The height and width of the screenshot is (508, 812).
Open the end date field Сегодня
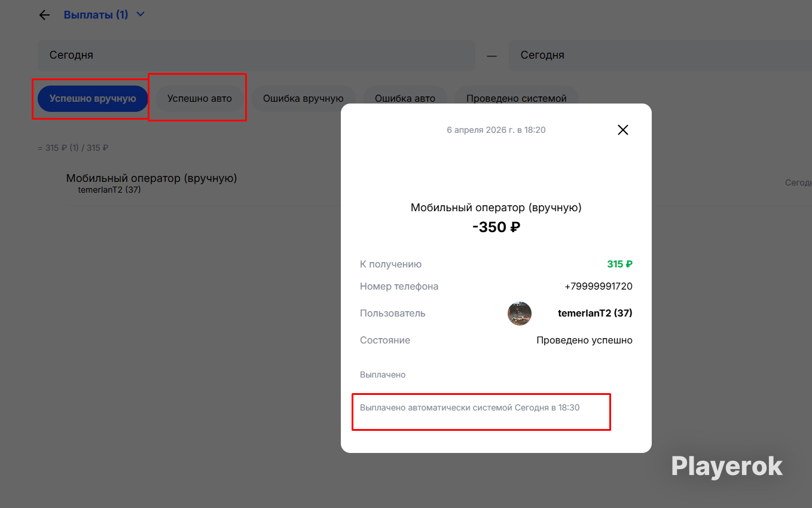pyautogui.click(x=658, y=55)
